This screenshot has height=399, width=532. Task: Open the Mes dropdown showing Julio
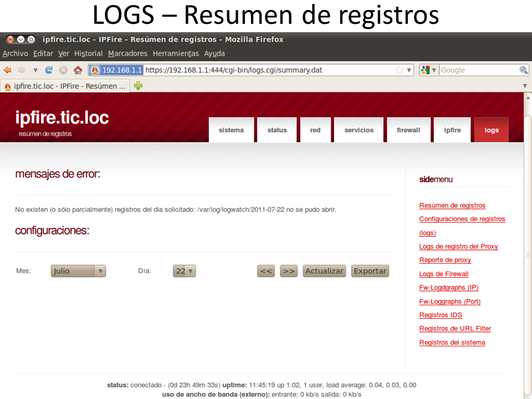point(78,271)
